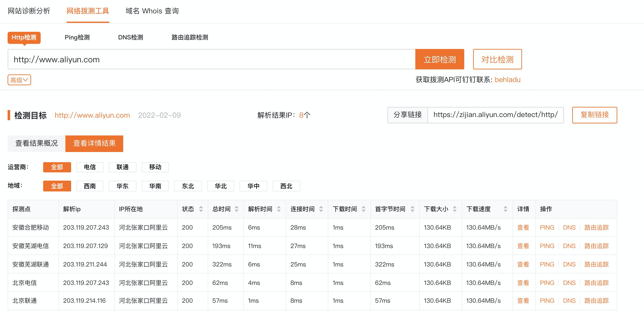Select 全部 region filter
Image resolution: width=644 pixels, height=311 pixels.
click(57, 186)
